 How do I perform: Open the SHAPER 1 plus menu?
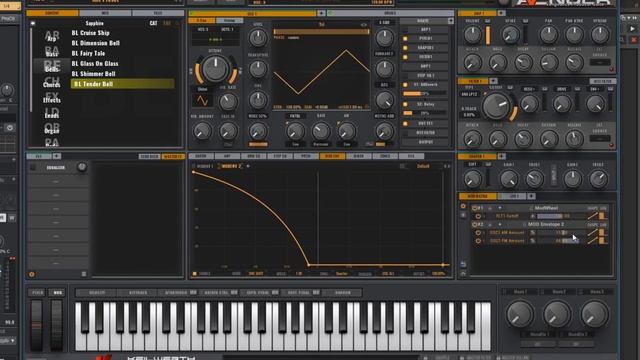click(501, 156)
